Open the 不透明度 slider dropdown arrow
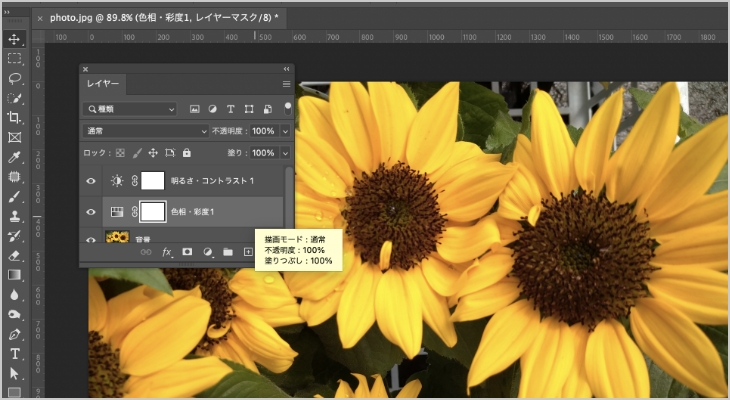 285,131
